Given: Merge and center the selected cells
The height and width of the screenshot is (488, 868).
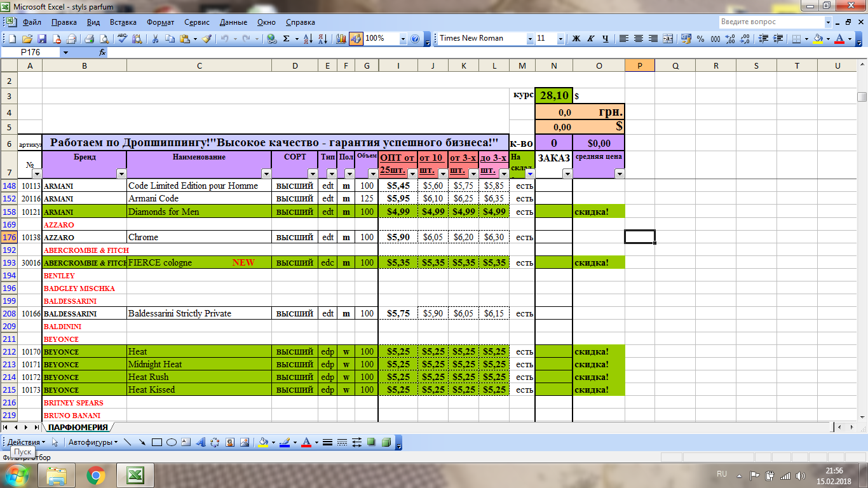Looking at the screenshot, I should click(x=668, y=39).
